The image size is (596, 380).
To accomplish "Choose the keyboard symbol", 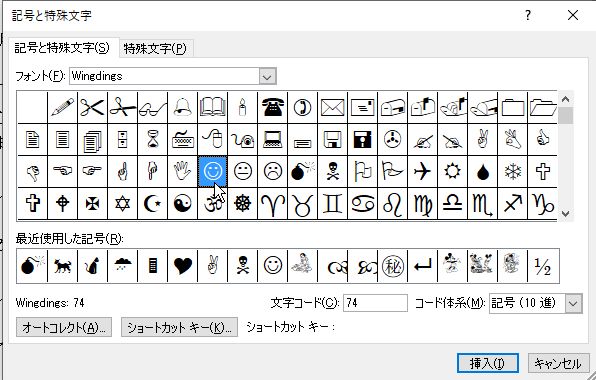I will click(182, 139).
